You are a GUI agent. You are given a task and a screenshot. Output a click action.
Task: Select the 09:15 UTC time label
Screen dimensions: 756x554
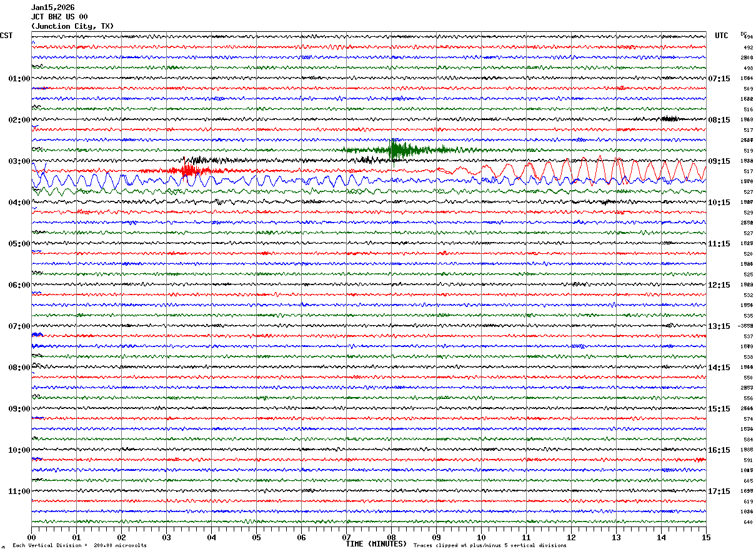pos(719,161)
